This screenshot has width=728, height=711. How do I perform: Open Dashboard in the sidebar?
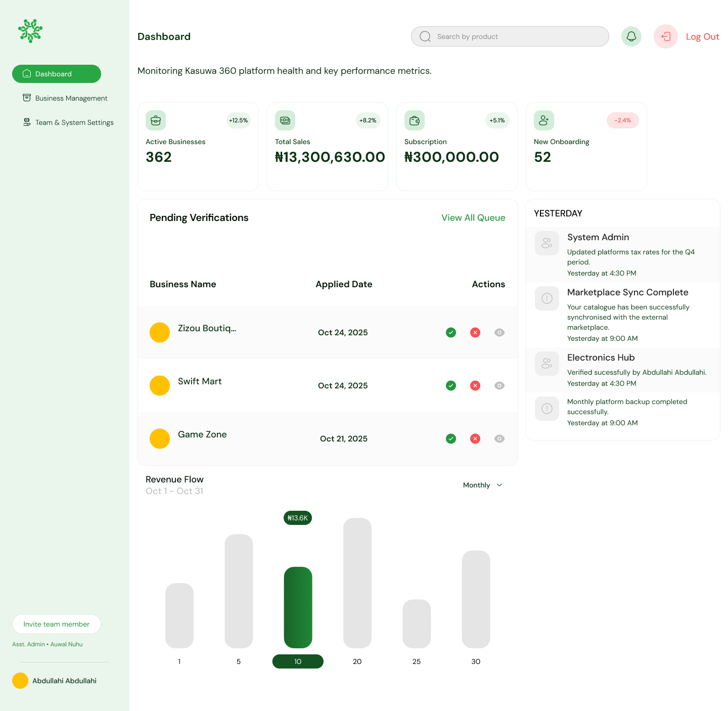[x=57, y=74]
